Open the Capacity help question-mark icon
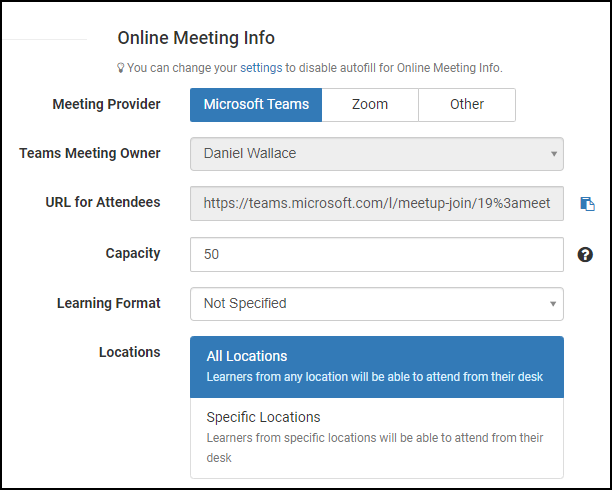This screenshot has height=490, width=612. coord(585,255)
